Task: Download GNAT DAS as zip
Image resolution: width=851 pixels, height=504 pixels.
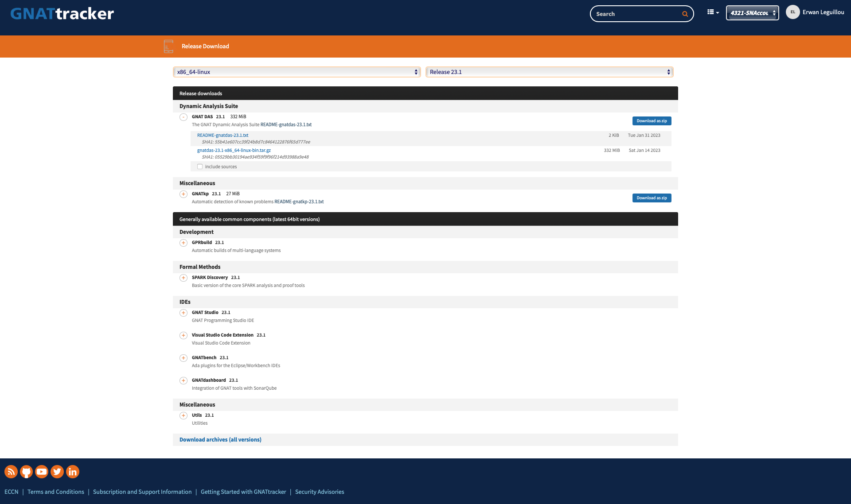Action: (x=652, y=121)
